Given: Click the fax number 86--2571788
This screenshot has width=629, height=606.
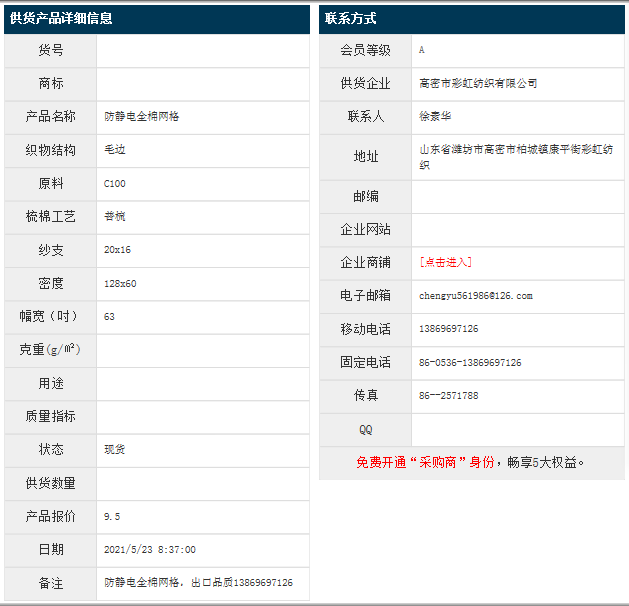Looking at the screenshot, I should 448,395.
